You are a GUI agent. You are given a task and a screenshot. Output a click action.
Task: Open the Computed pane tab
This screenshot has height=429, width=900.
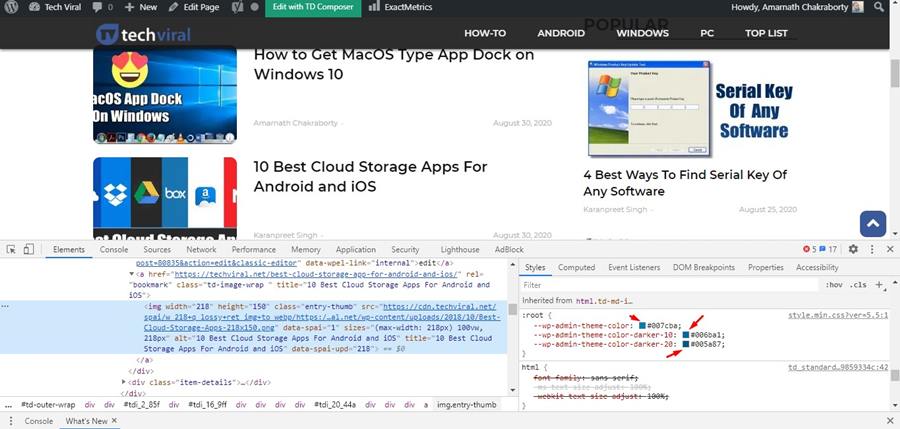(x=576, y=268)
